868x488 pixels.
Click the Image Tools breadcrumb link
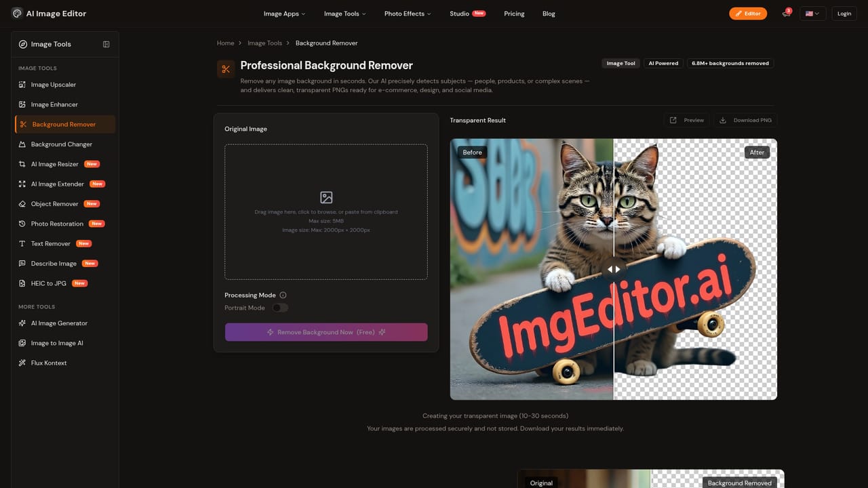(264, 43)
